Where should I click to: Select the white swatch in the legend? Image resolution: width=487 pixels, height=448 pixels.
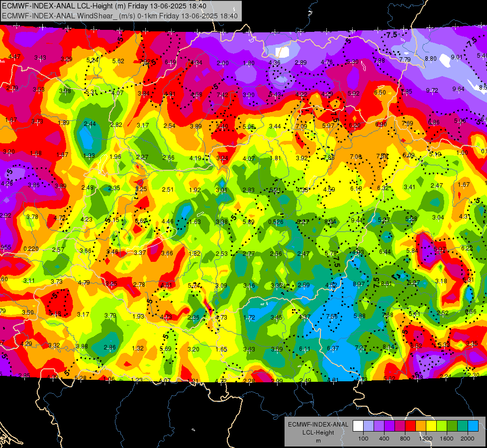pos(358,426)
